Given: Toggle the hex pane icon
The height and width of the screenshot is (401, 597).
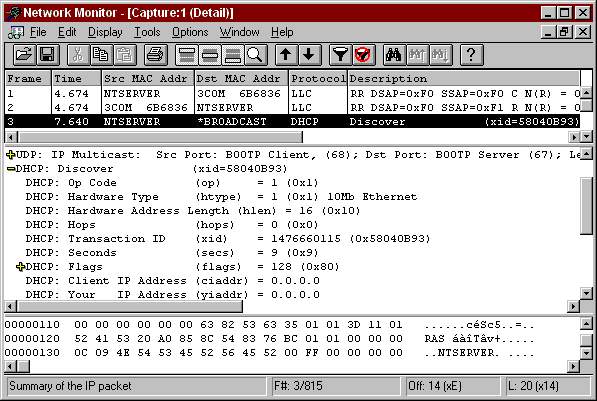Looking at the screenshot, I should click(233, 55).
